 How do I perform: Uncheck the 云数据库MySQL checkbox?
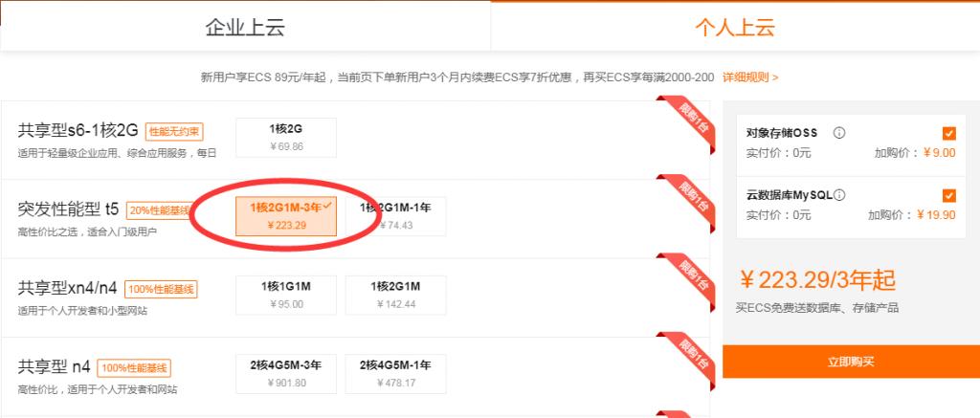[948, 195]
